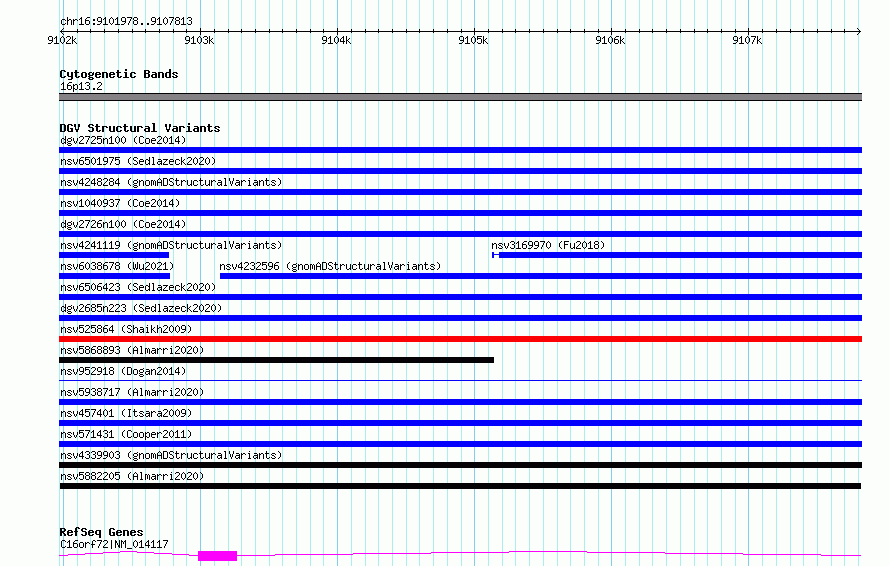Open nsv4248284 (gnomADStructuralVariants) entry
The height and width of the screenshot is (566, 890).
[171, 182]
